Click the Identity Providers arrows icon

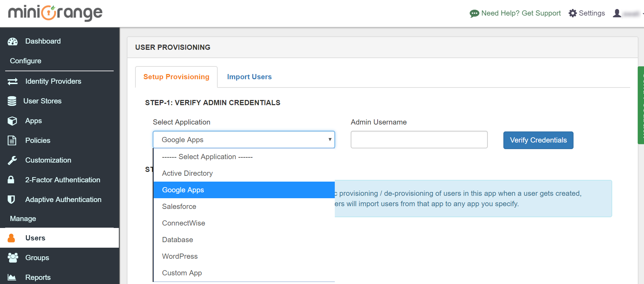12,82
